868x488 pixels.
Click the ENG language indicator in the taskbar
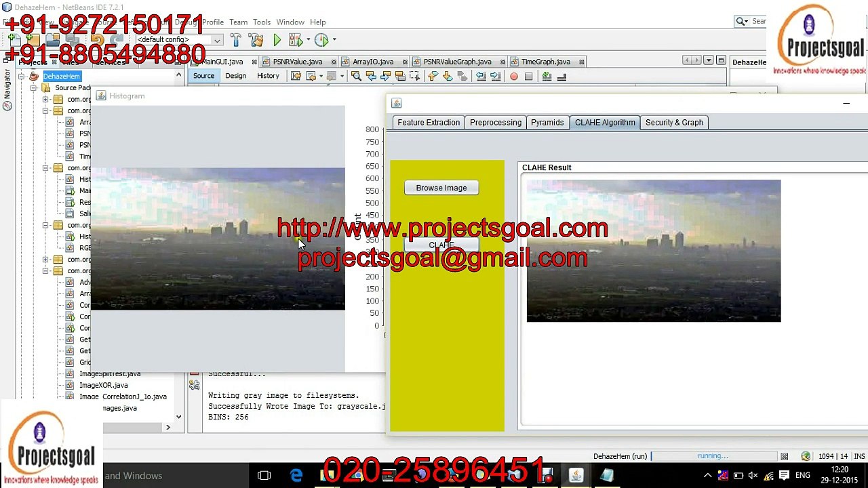pos(803,476)
